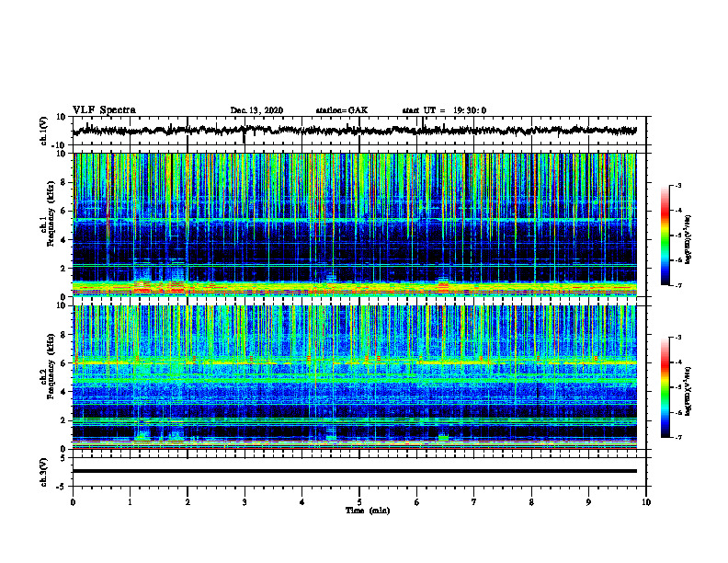The height and width of the screenshot is (563, 728).
Task: Click the flat black ch.3 voltage trace
Action: [354, 471]
